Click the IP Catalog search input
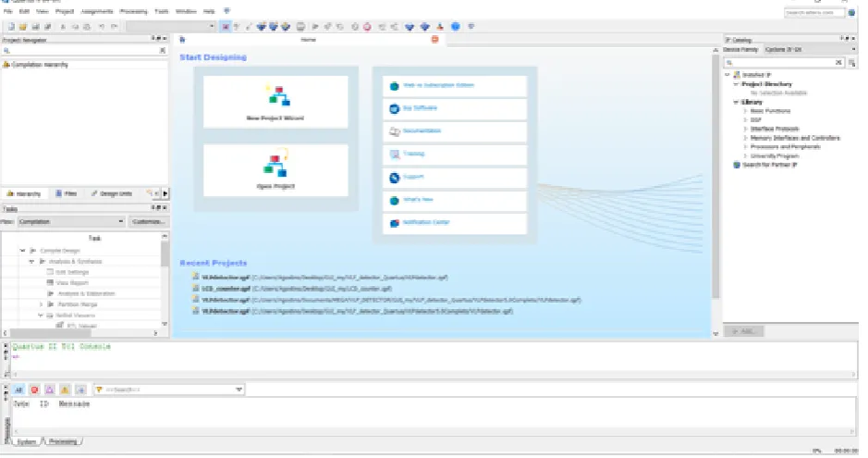Screen dimensions: 868x458 tap(783, 63)
